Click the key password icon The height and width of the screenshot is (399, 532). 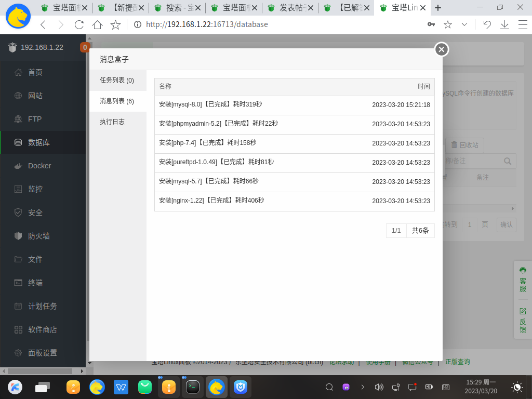pos(431,24)
